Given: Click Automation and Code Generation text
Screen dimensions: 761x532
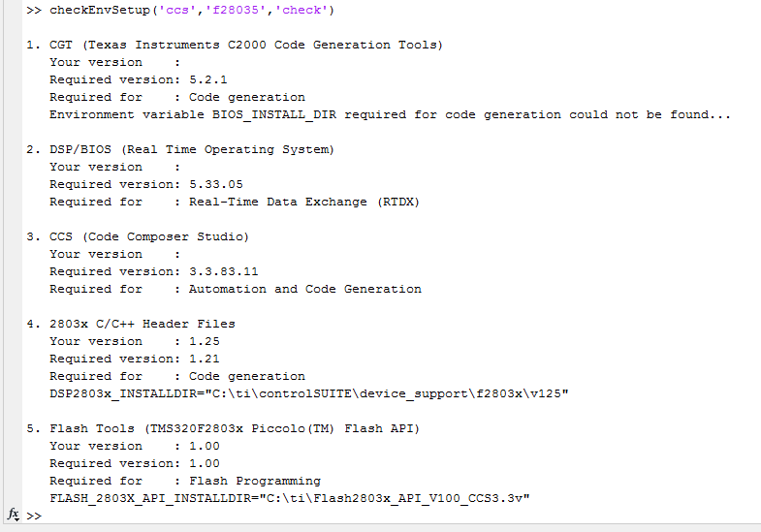Looking at the screenshot, I should pyautogui.click(x=305, y=289).
